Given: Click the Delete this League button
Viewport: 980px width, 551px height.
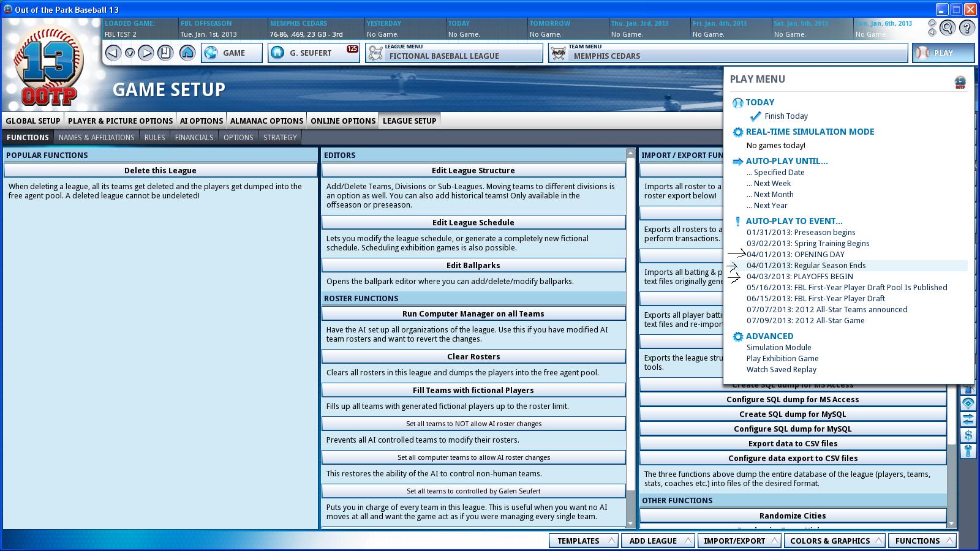Looking at the screenshot, I should [x=160, y=170].
